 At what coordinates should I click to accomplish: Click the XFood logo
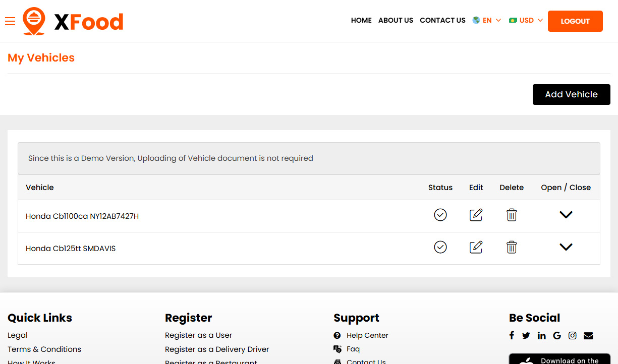pyautogui.click(x=73, y=21)
